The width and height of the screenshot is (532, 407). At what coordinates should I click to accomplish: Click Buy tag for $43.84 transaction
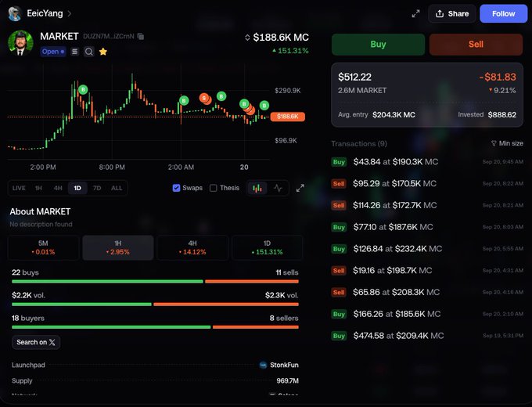pyautogui.click(x=339, y=162)
